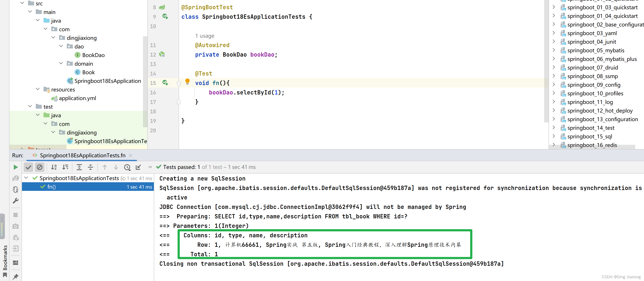Pin the Run tab

(x=16, y=276)
